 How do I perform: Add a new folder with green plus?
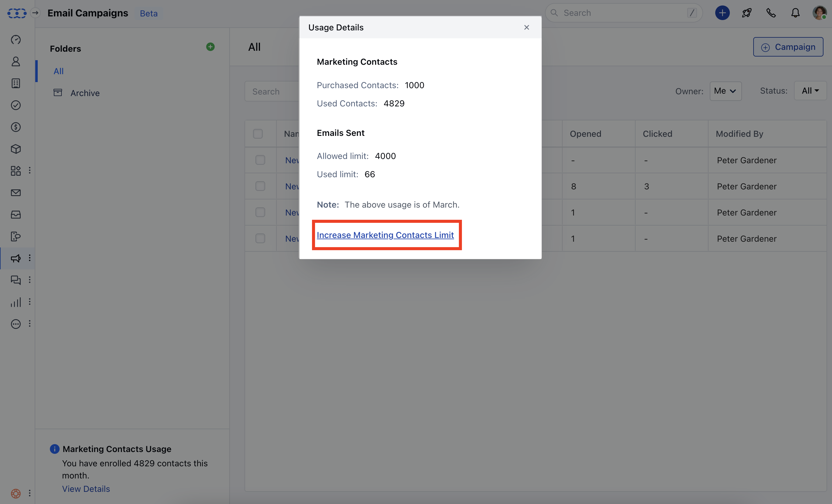pos(210,47)
